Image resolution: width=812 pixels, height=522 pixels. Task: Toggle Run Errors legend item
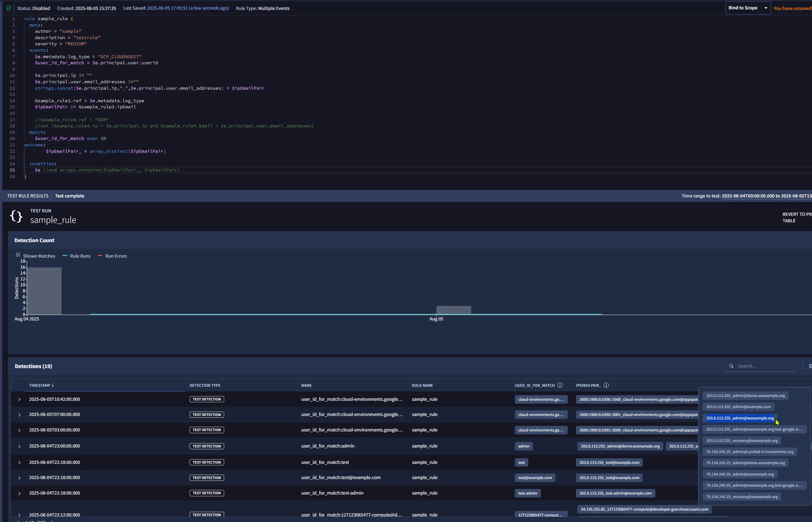point(112,256)
